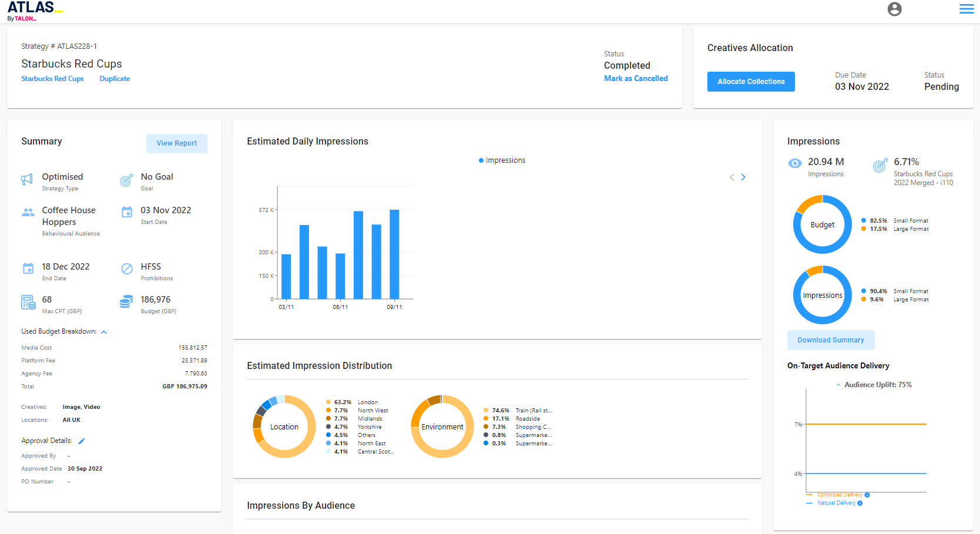Click Media Cost value 155,812.57
The height and width of the screenshot is (534, 980).
click(193, 348)
